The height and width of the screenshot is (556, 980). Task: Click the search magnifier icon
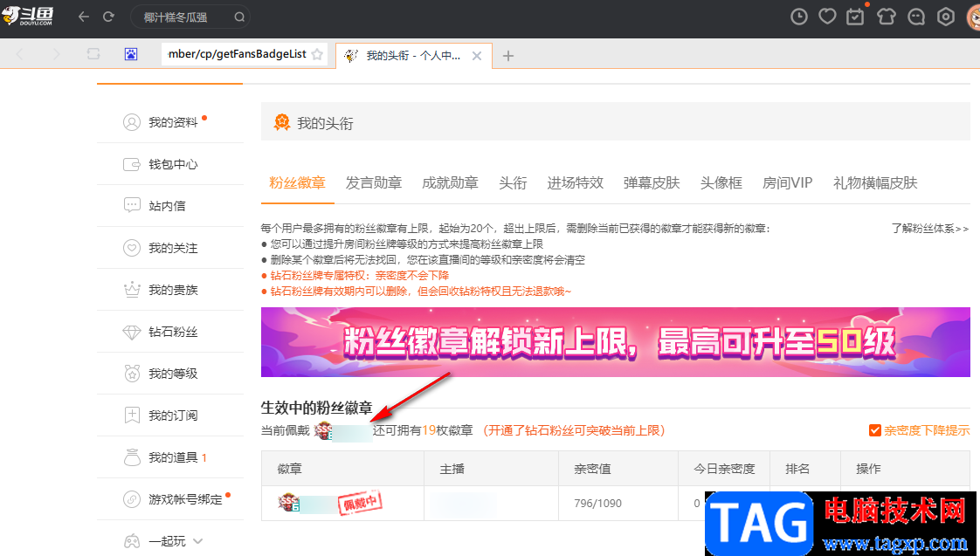pos(239,17)
